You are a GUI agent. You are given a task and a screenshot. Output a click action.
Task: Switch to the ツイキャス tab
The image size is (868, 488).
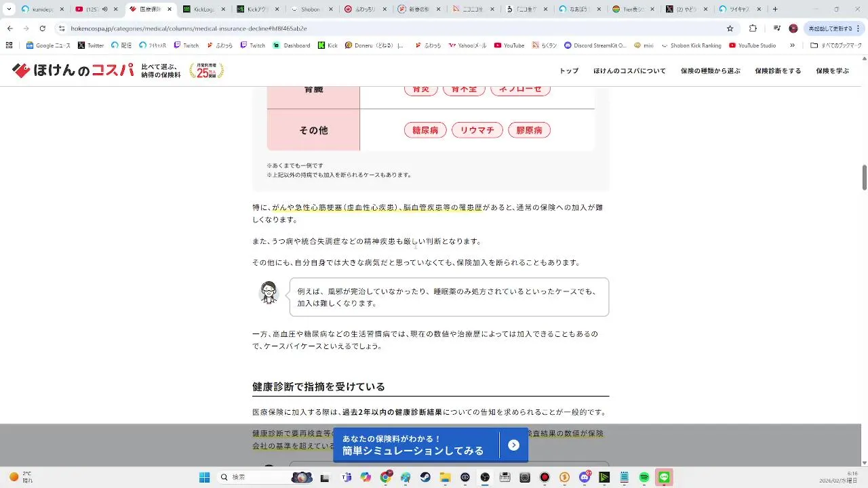coord(740,9)
